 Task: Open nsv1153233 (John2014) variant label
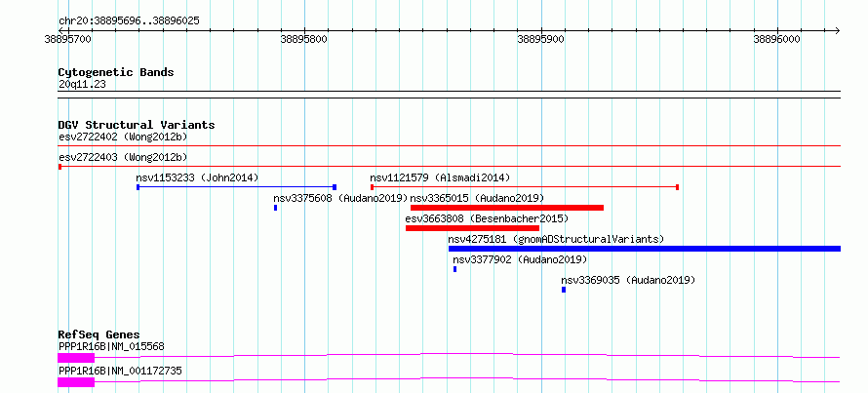[x=197, y=177]
